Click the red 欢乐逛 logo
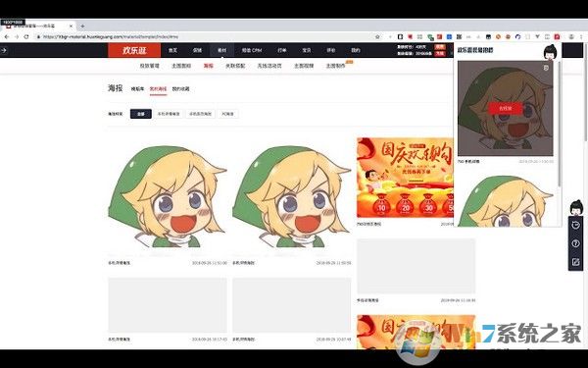The height and width of the screenshot is (368, 588). [x=134, y=50]
